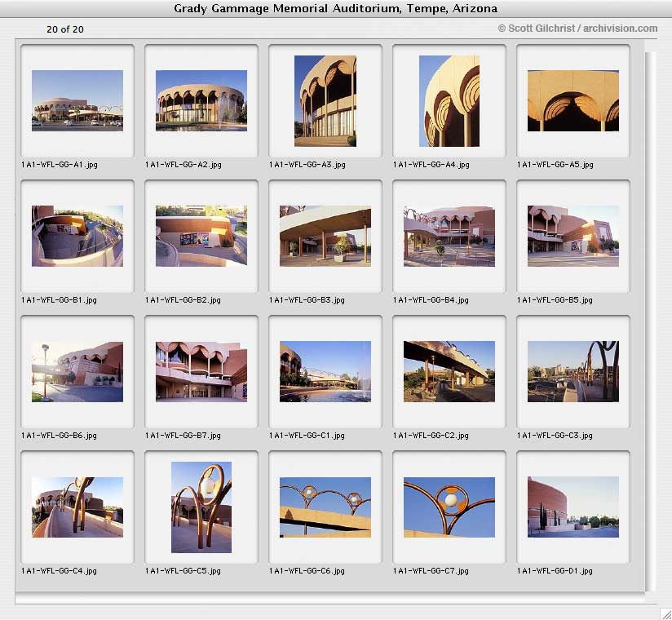Click the file name 1A1-WFL-GG-A5.jpg
Screen dimensions: 672x620
pyautogui.click(x=555, y=165)
